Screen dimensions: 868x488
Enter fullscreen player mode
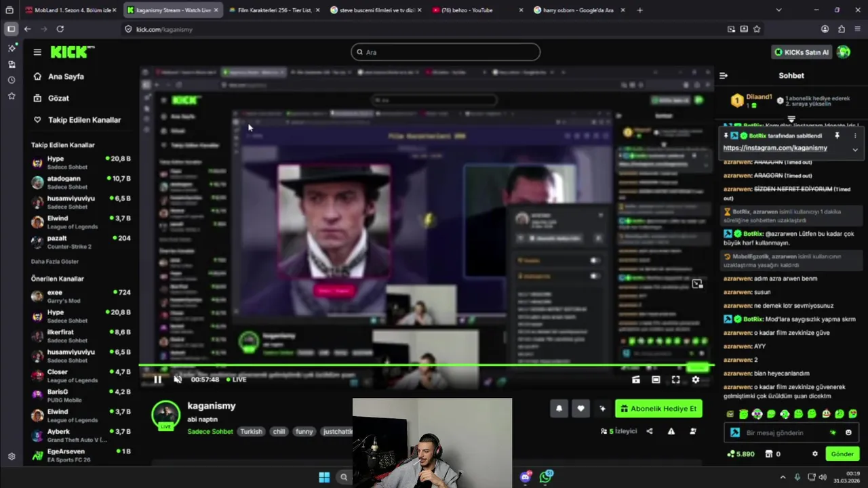(675, 380)
